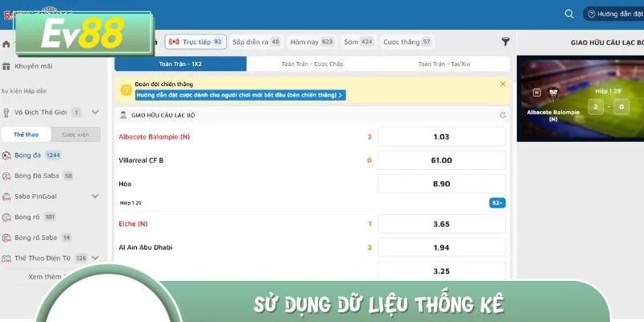
Task: Click the Hiệp 1 29' match time label
Action: 131,203
